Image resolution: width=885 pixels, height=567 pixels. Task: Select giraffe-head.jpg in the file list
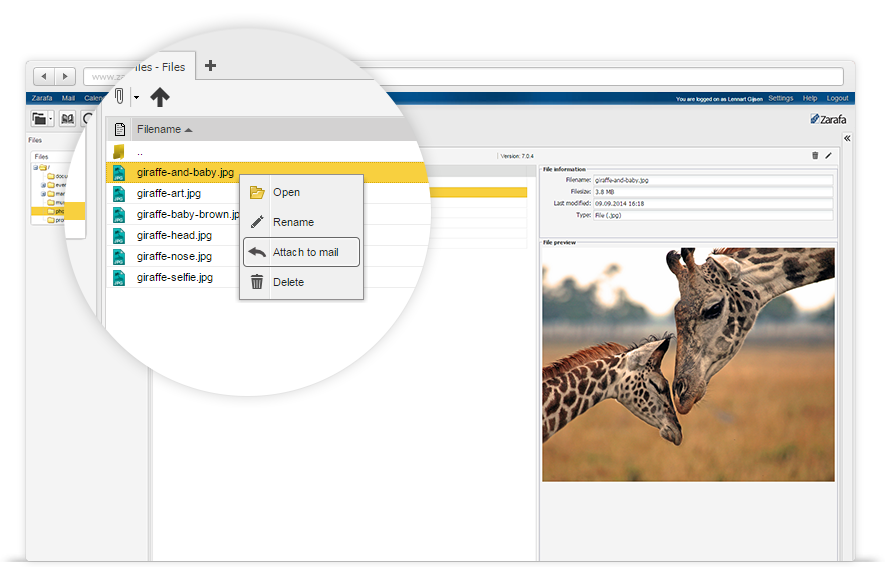point(174,235)
